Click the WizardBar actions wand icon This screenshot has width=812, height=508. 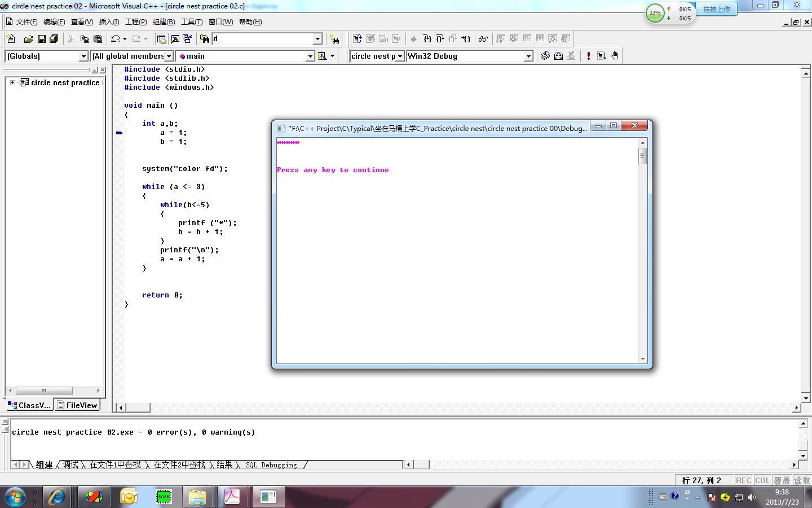323,56
